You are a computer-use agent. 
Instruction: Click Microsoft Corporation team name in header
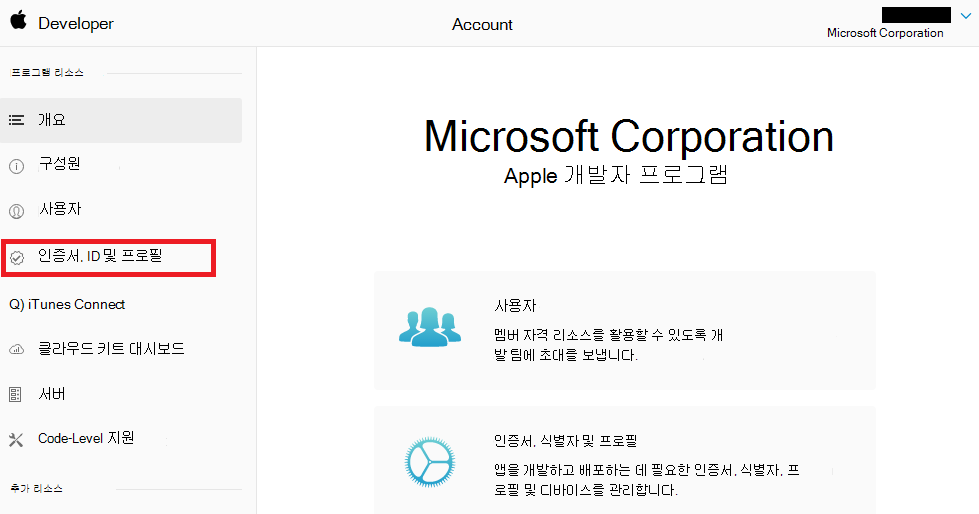pos(885,33)
